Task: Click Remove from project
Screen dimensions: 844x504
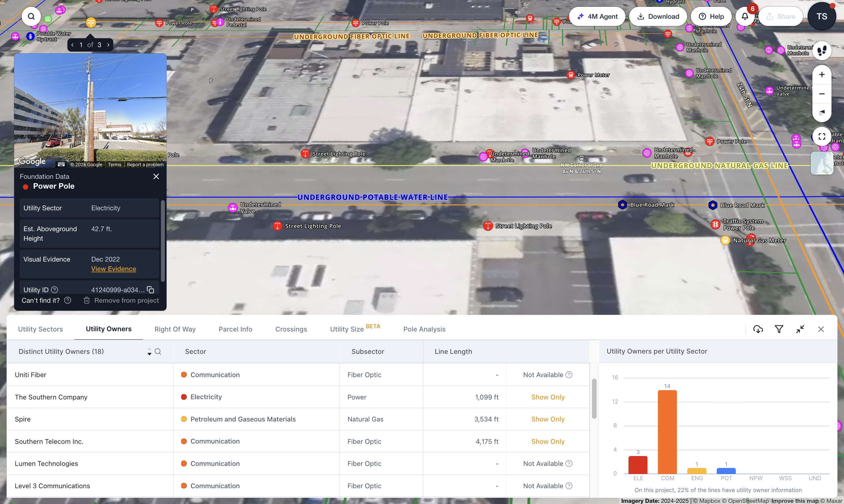Action: pos(121,300)
